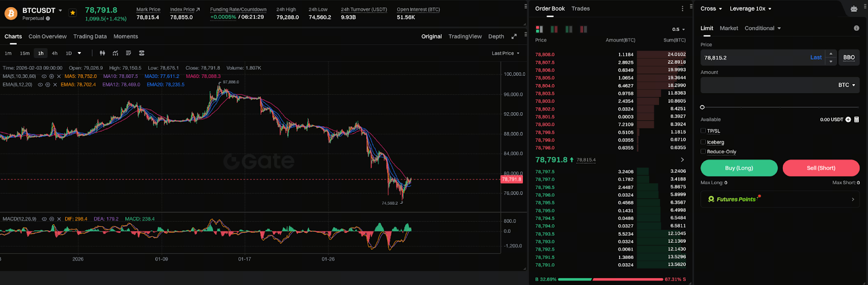This screenshot has height=285, width=868.
Task: Open the indicators icon in chart toolbar
Action: point(116,53)
